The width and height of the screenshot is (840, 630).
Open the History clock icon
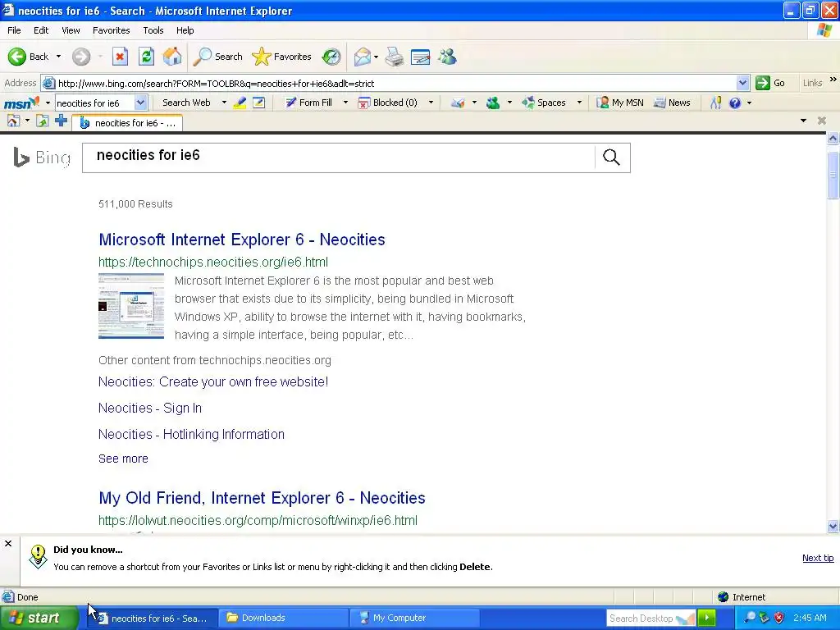331,57
